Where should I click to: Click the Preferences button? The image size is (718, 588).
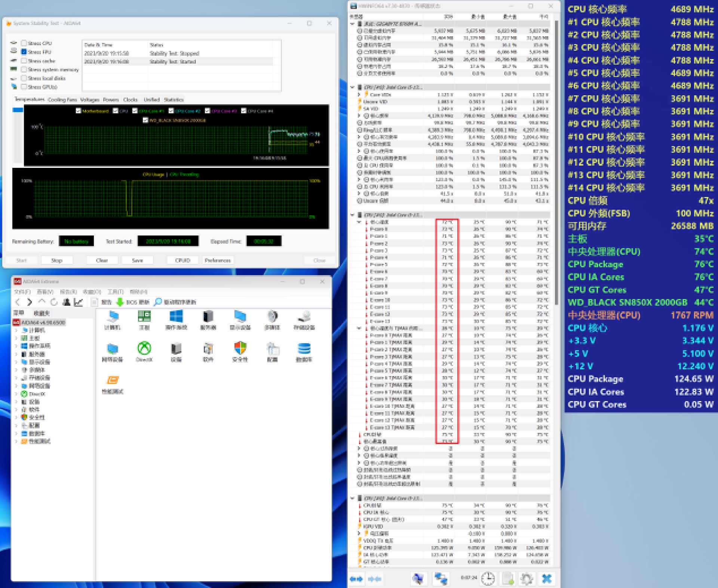(x=218, y=260)
